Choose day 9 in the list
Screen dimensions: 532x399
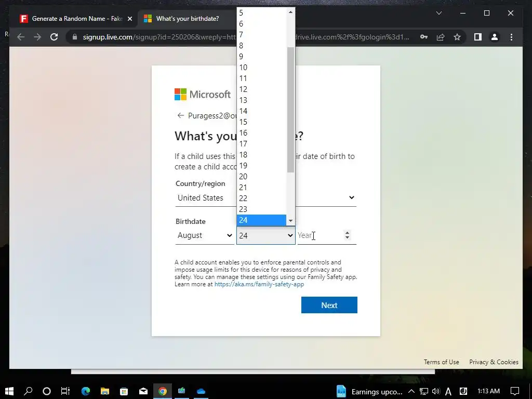point(261,56)
